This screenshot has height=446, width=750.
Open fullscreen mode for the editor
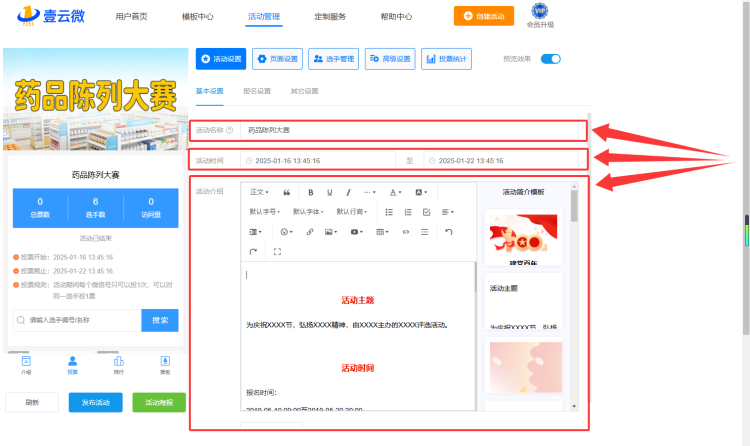tap(277, 252)
